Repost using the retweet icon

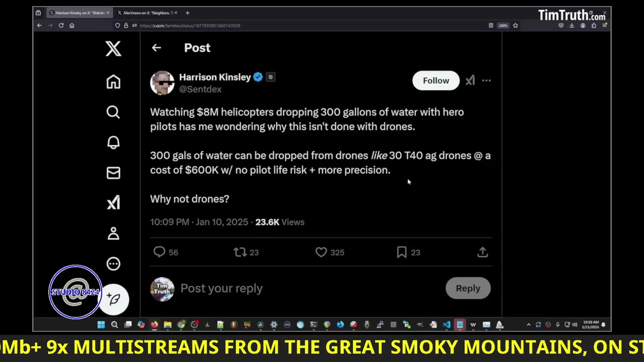240,252
